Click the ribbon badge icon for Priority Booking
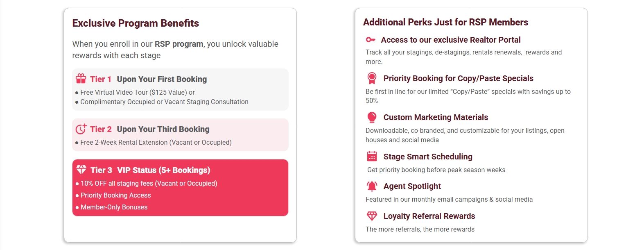Screen dimensions: 644x250 pyautogui.click(x=372, y=78)
